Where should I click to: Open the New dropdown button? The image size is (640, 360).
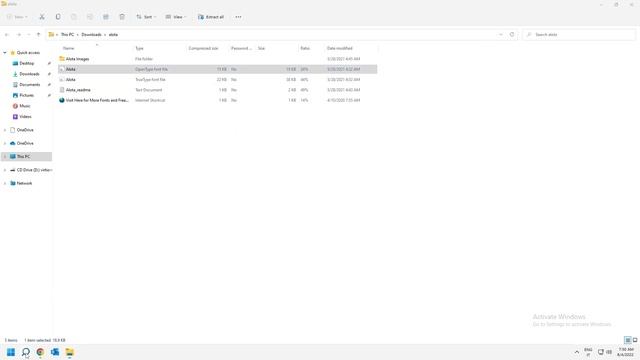[x=17, y=17]
